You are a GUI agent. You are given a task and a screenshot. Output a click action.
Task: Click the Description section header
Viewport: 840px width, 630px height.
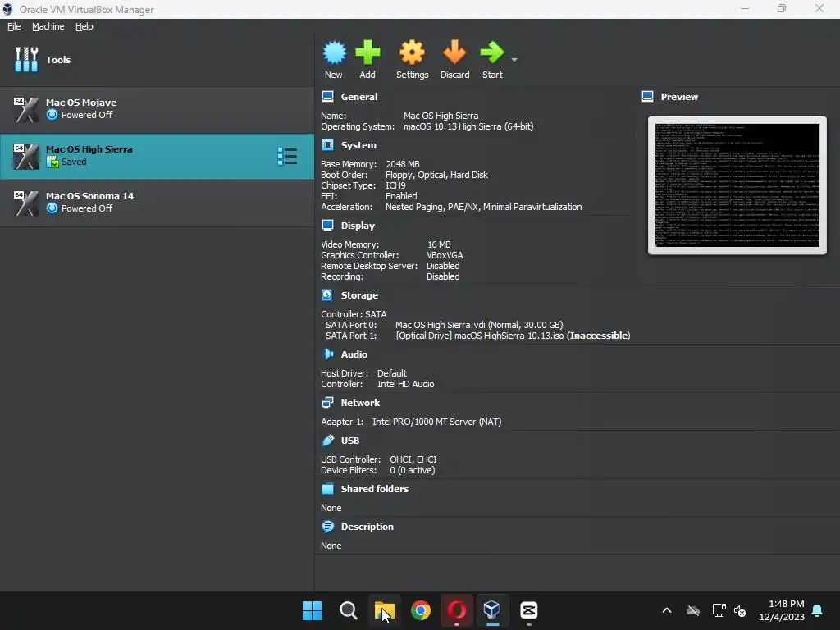tap(367, 527)
